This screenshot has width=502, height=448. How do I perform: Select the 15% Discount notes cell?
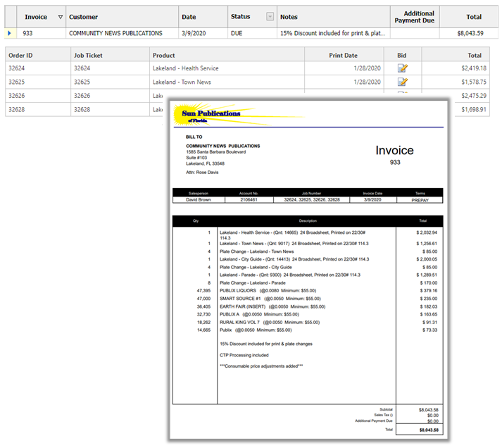click(333, 33)
